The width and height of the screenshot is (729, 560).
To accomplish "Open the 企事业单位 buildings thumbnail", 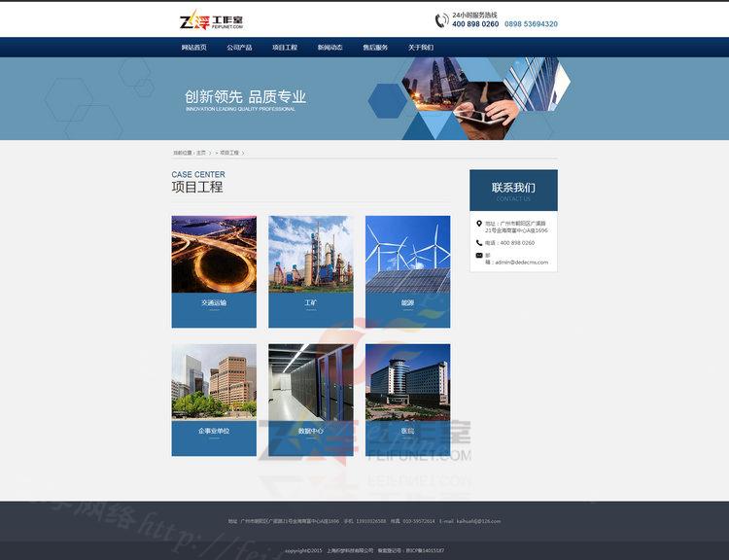I will pos(214,382).
